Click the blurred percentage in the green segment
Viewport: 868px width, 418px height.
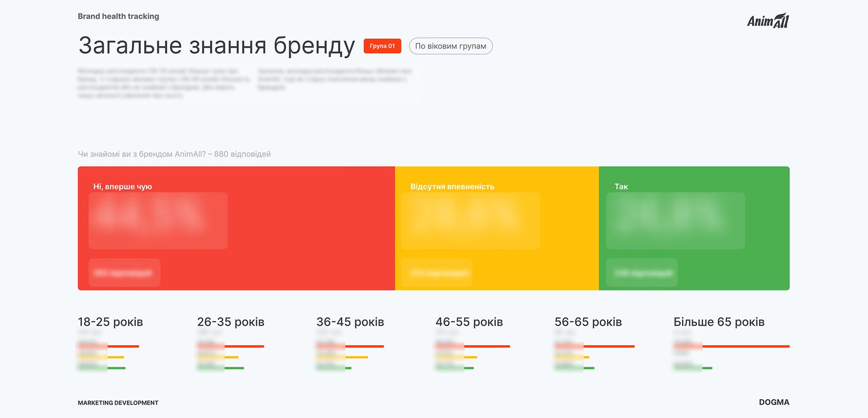pos(675,220)
